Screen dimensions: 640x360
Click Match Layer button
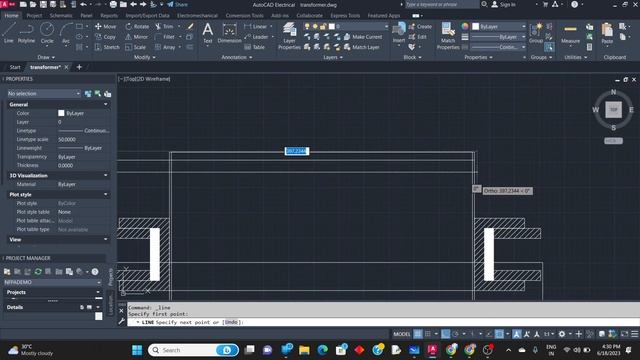pyautogui.click(x=361, y=47)
